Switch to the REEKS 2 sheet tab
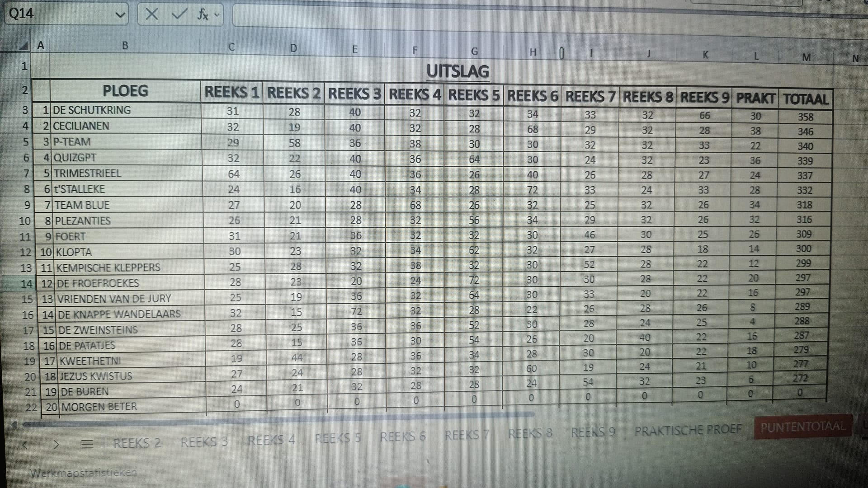The width and height of the screenshot is (868, 488). 137,443
